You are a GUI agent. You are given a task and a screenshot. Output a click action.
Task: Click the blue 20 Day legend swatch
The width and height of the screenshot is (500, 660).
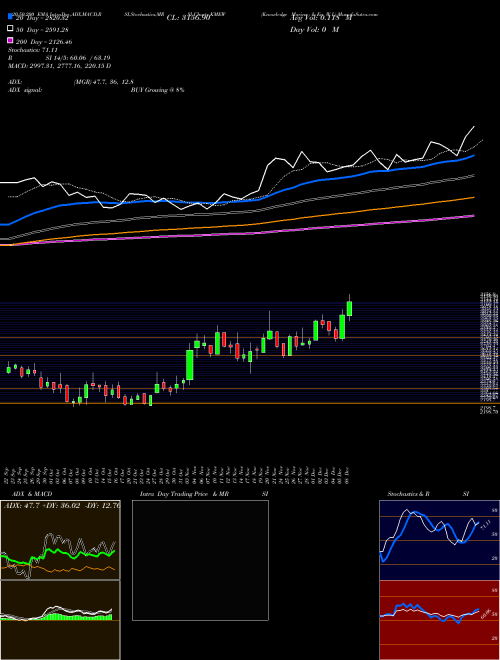coord(10,16)
